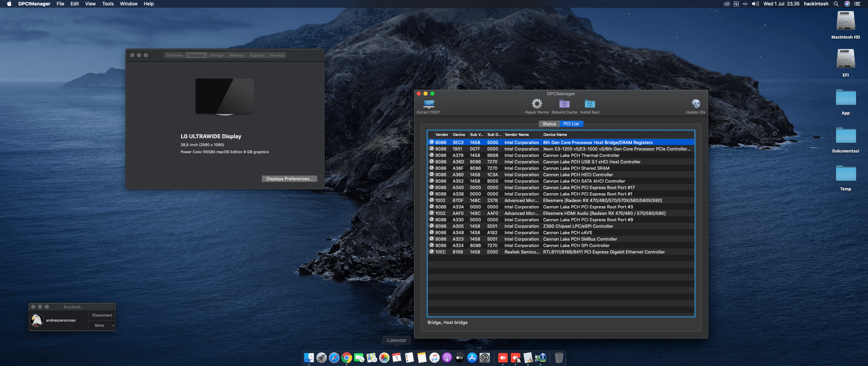Screen dimensions: 868x366
Task: Click Disconnect in the Anydesk window
Action: [102, 315]
